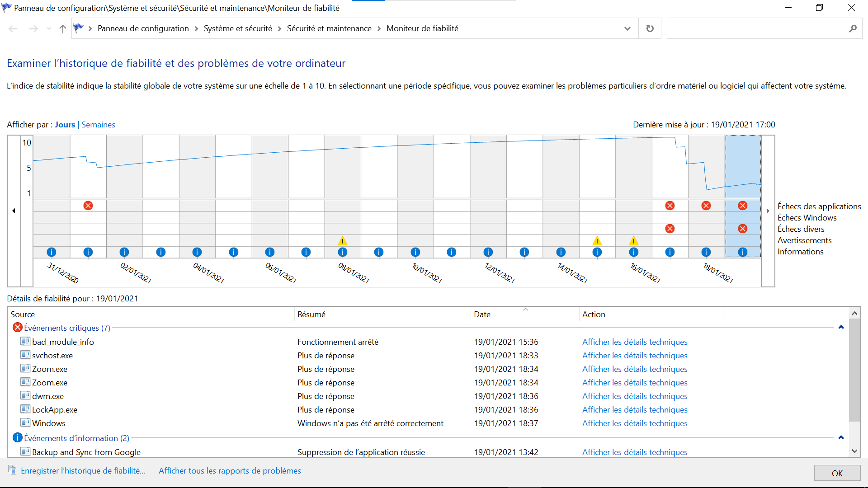868x488 pixels.
Task: Click the information icon for 12/01/2021
Action: tap(488, 252)
